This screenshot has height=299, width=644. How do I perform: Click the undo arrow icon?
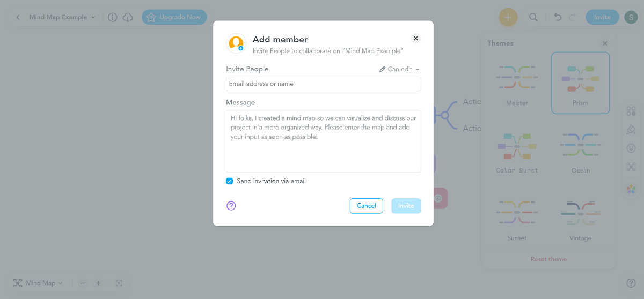point(558,17)
